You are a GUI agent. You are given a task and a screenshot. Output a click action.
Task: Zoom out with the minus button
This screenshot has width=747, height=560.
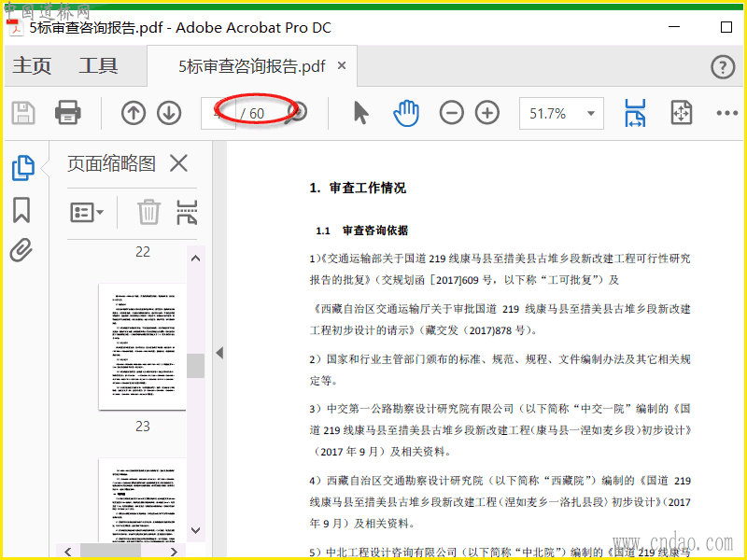[451, 113]
